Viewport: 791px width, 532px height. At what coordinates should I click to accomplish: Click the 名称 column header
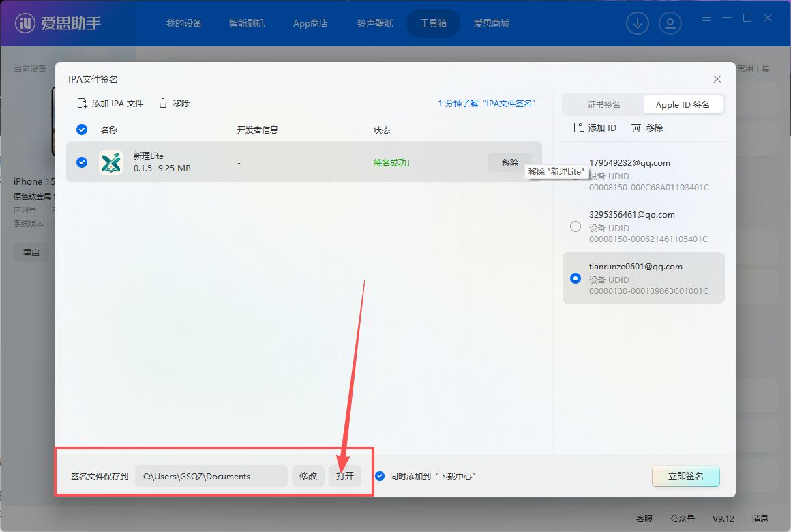click(x=109, y=130)
